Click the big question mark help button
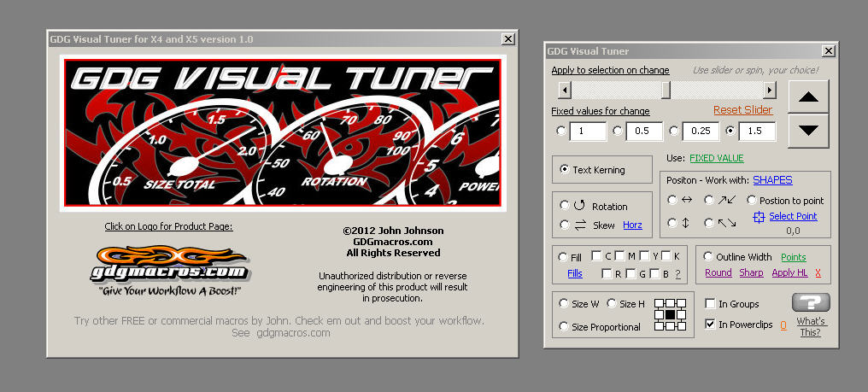Viewport: 868px width, 392px height. click(811, 302)
